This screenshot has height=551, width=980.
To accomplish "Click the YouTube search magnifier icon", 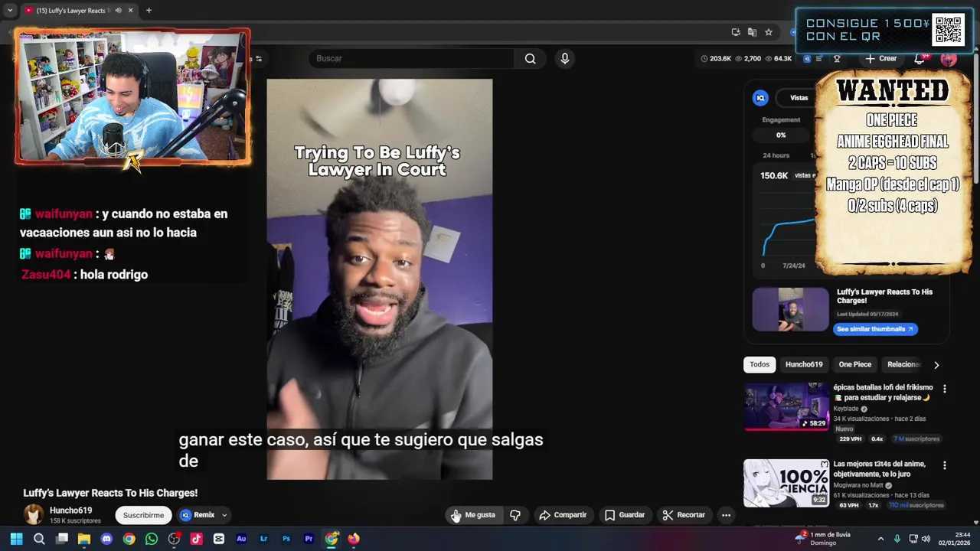I will coord(530,59).
